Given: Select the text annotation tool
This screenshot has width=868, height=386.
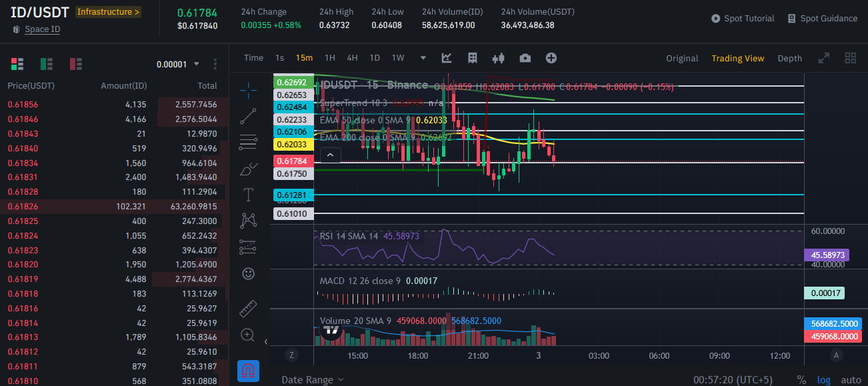Looking at the screenshot, I should [x=247, y=196].
